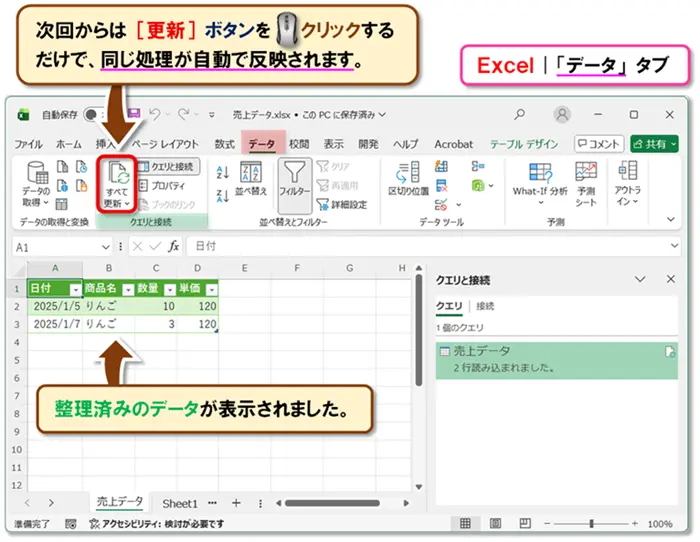Click the Sort A to Z ascending icon
700x542 pixels.
pyautogui.click(x=222, y=172)
